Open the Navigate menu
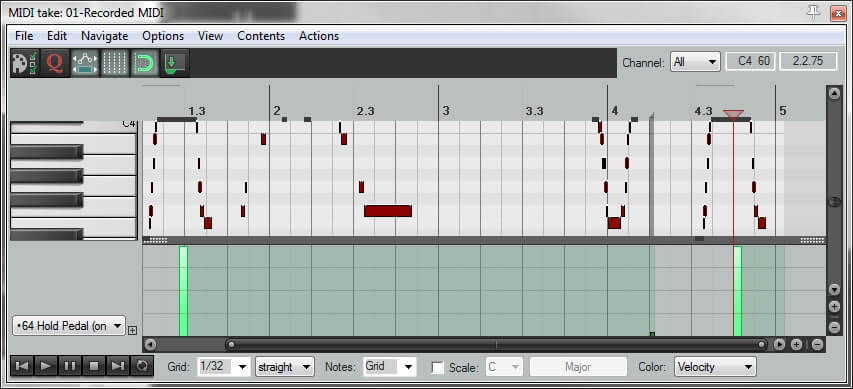The width and height of the screenshot is (853, 389). (x=104, y=36)
